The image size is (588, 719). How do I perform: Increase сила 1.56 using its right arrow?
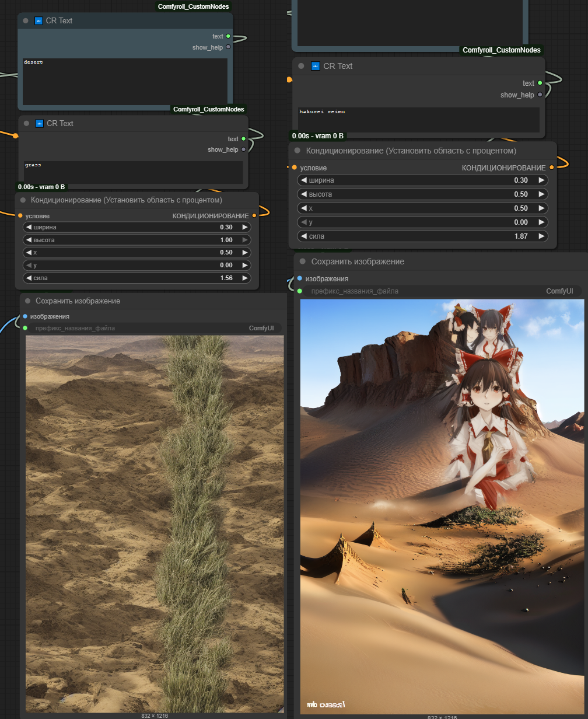pyautogui.click(x=245, y=278)
